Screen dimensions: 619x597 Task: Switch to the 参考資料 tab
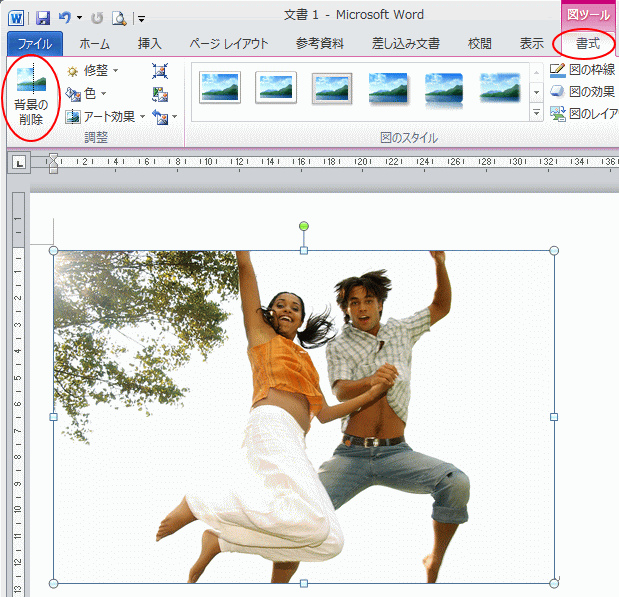click(x=320, y=44)
